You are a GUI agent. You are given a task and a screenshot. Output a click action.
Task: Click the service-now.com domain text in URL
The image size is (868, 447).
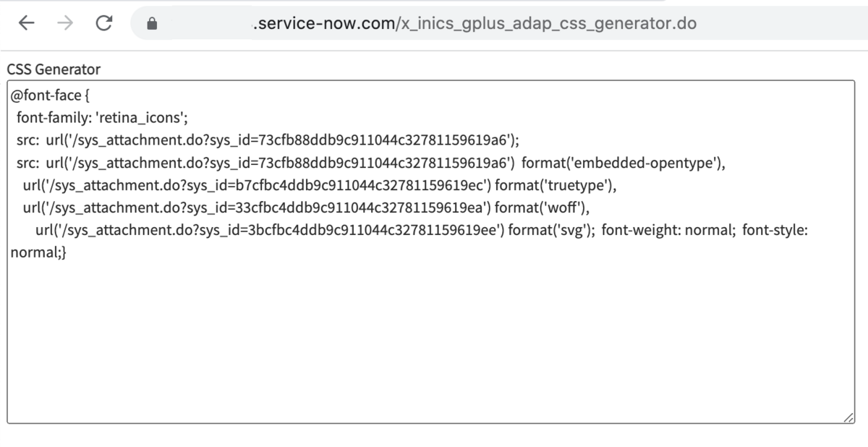(x=324, y=23)
